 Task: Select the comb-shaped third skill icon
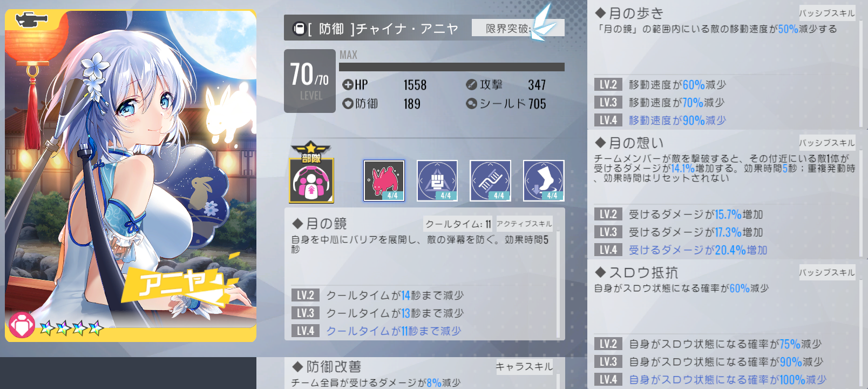(490, 180)
